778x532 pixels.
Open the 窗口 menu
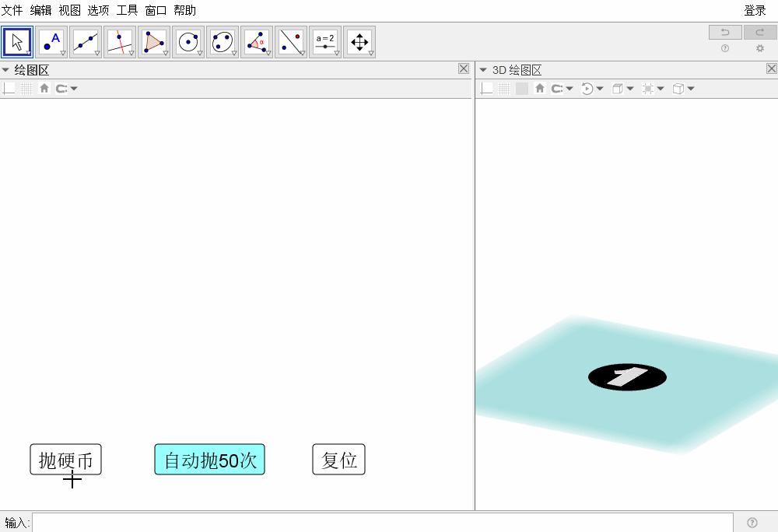[156, 10]
